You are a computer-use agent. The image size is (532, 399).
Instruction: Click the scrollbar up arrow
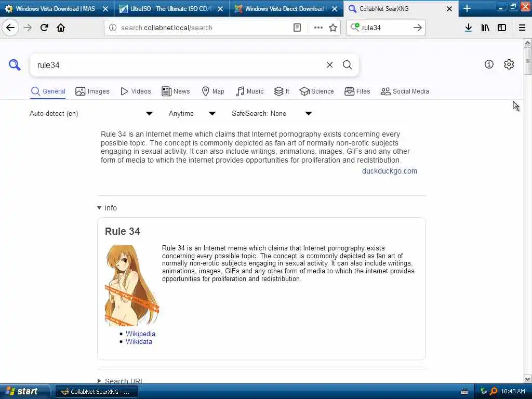(x=527, y=43)
